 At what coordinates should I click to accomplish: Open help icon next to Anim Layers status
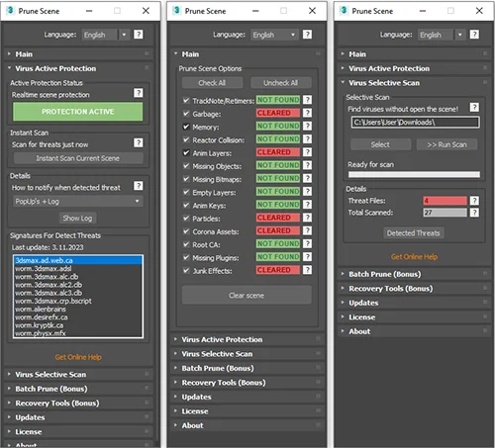click(x=307, y=152)
